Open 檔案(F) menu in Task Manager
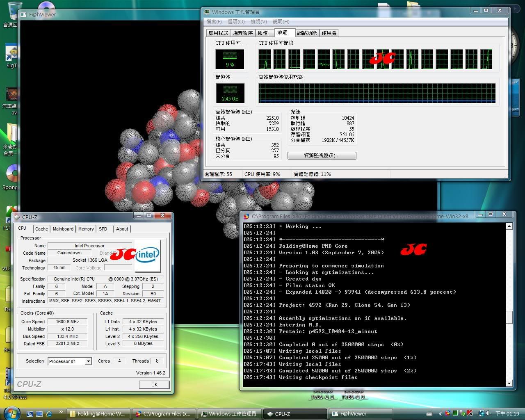Viewport: 525px width, 420px height. 214,22
